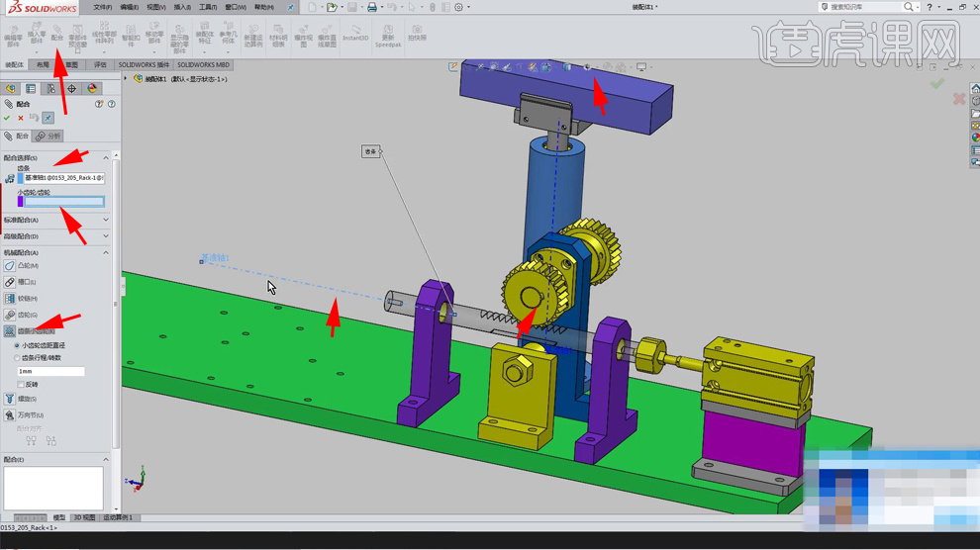This screenshot has width=980, height=550.
Task: Open the 分析 (Analysis) tab in PropertyManager
Action: (x=49, y=137)
